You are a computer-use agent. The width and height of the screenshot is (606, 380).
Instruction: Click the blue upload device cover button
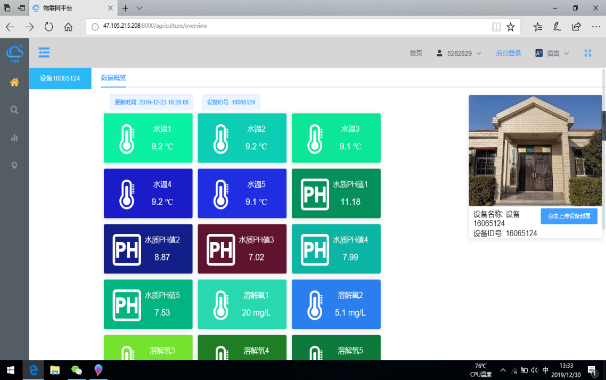tap(569, 216)
